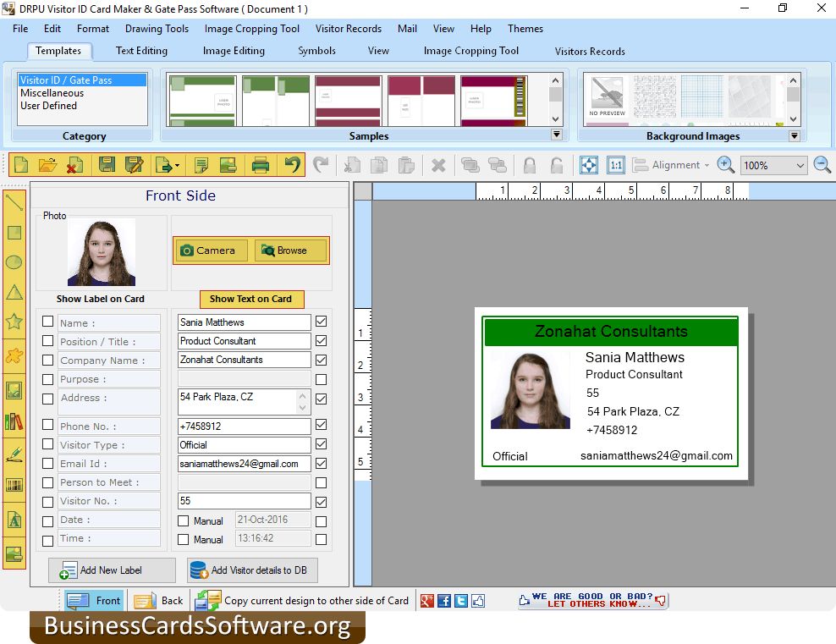Click the Redo arrow icon
Image resolution: width=836 pixels, height=644 pixels.
pos(321,165)
